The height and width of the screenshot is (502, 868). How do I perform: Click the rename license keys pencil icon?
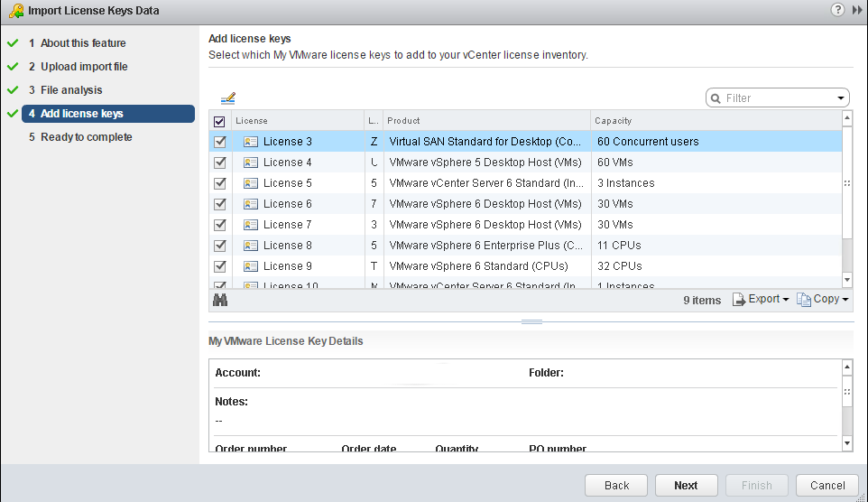tap(228, 98)
